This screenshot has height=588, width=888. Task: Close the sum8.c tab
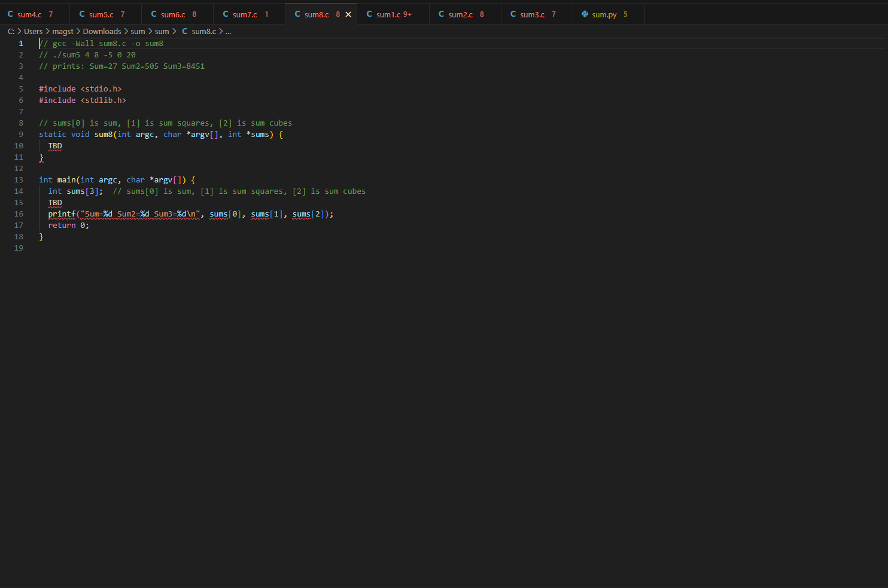click(x=348, y=14)
